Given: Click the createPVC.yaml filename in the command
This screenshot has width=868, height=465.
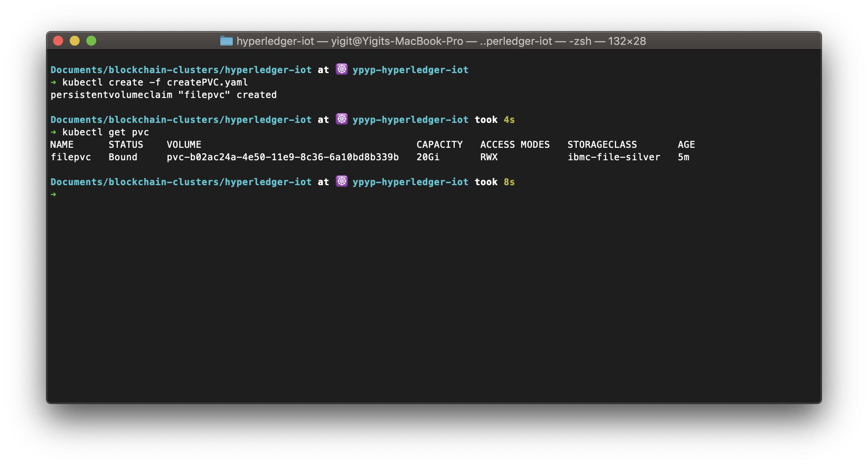Looking at the screenshot, I should (x=207, y=82).
